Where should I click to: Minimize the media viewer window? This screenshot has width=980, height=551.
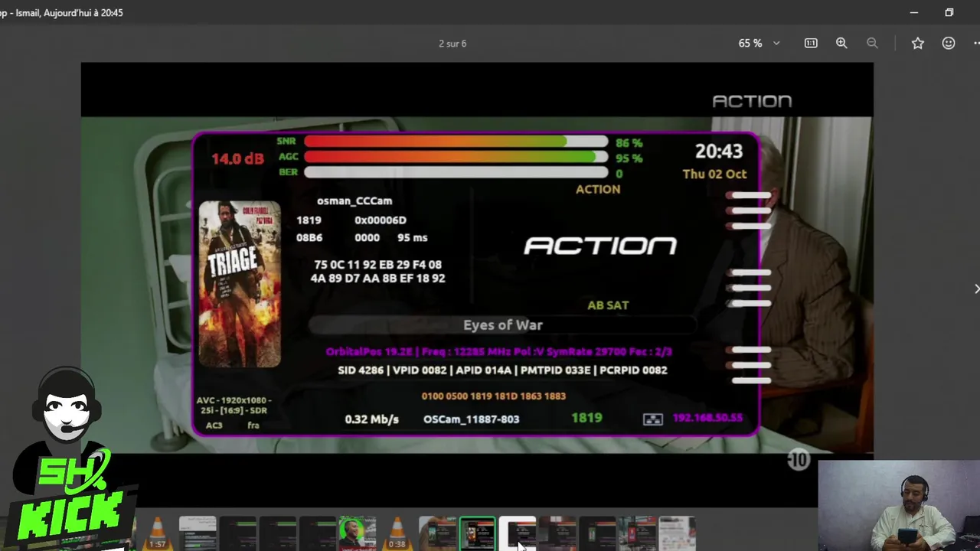pos(913,13)
